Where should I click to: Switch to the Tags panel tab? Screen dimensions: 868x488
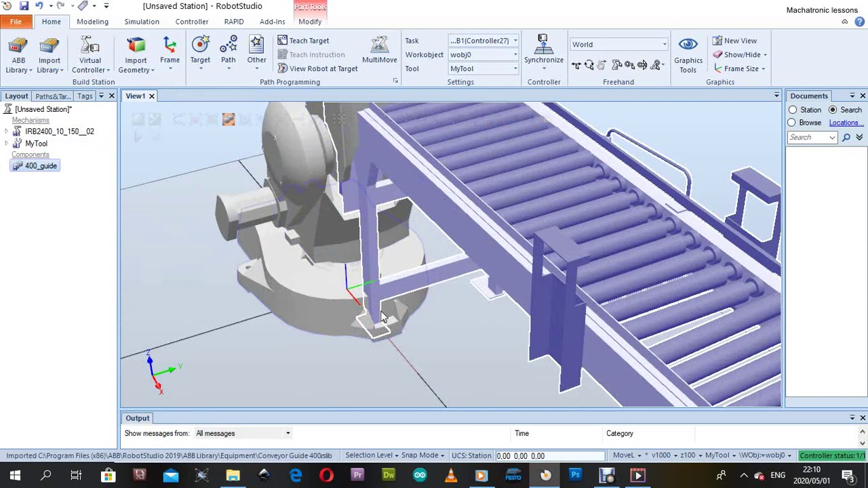pos(85,96)
